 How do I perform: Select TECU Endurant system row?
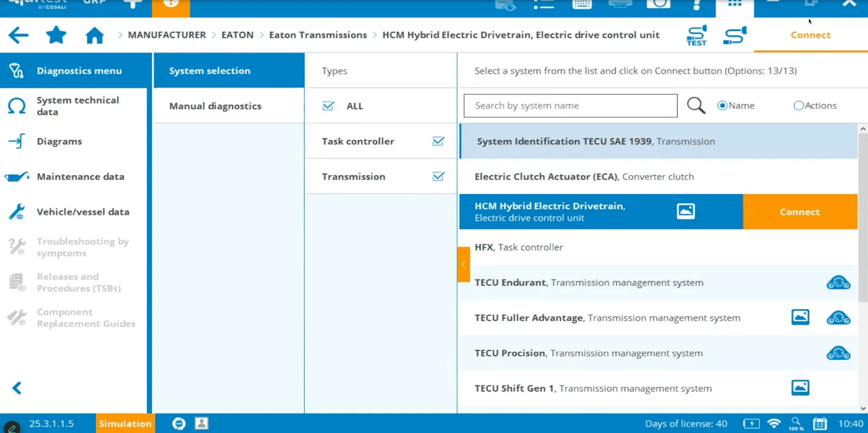point(659,282)
